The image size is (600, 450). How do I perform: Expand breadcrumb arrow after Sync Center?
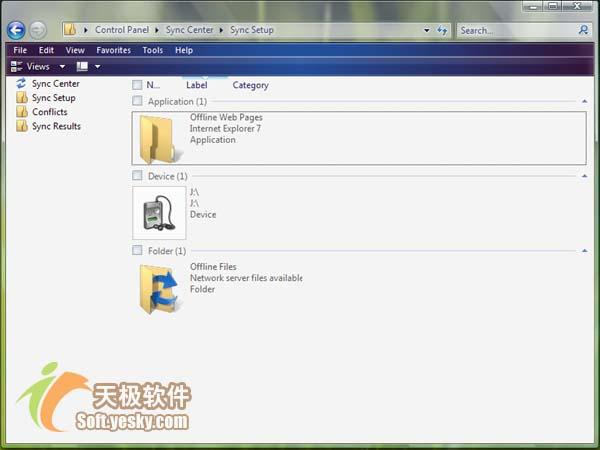pos(221,30)
